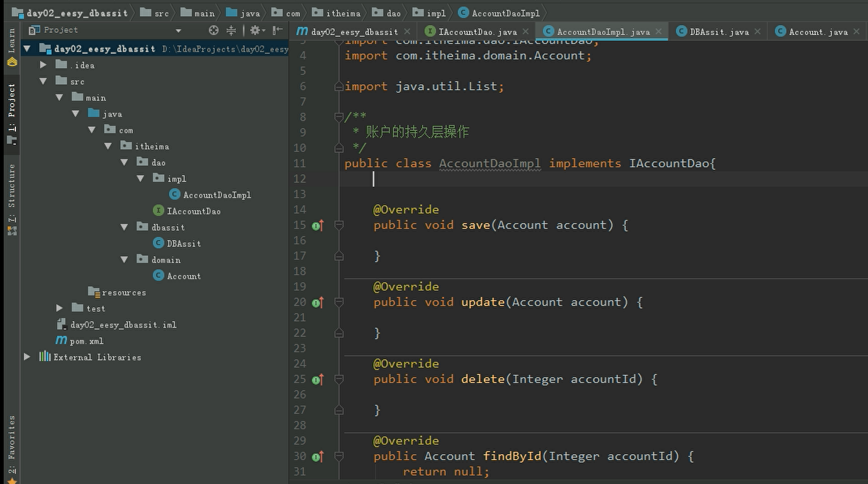Fold the update method at line 20
Screen dimensions: 868x484
pyautogui.click(x=339, y=303)
